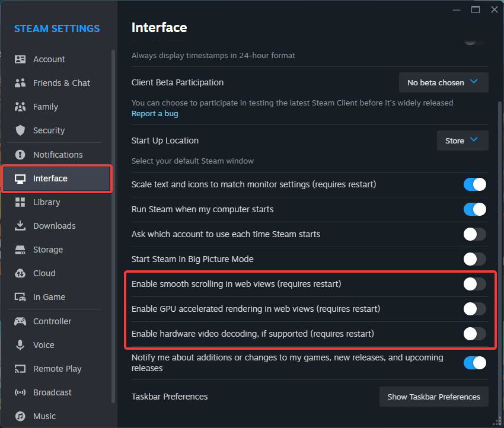Click the sidebar vertical scrollbar
This screenshot has height=428, width=504.
pos(113,226)
